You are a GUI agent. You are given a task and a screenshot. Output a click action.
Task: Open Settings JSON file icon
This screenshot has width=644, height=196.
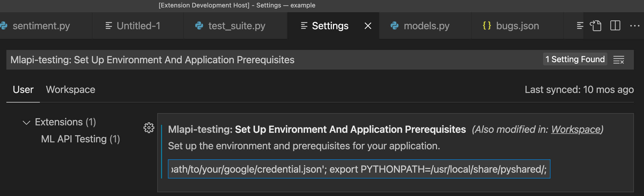click(x=595, y=26)
